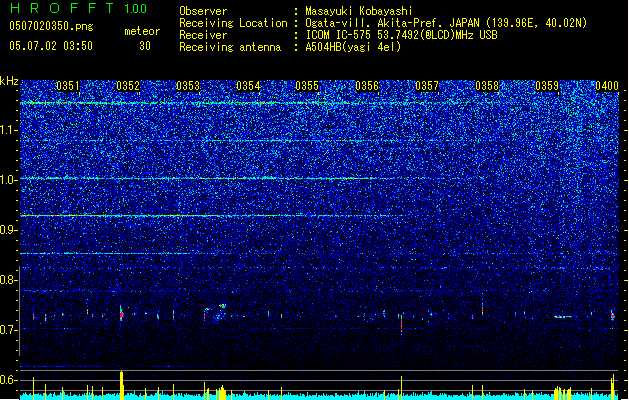The width and height of the screenshot is (629, 400).
Task: Click the Receiver label
Action: pyautogui.click(x=203, y=35)
